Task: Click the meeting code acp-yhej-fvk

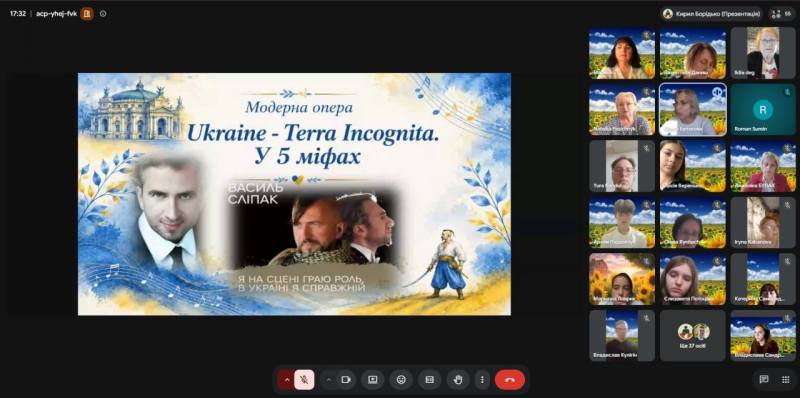Action: [57, 14]
